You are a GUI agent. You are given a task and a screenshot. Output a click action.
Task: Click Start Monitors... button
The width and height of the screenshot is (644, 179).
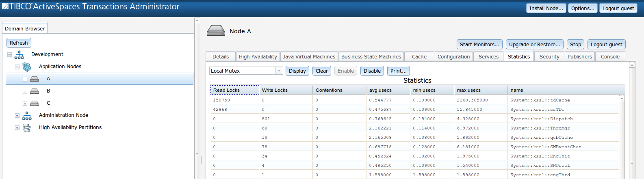coord(479,44)
